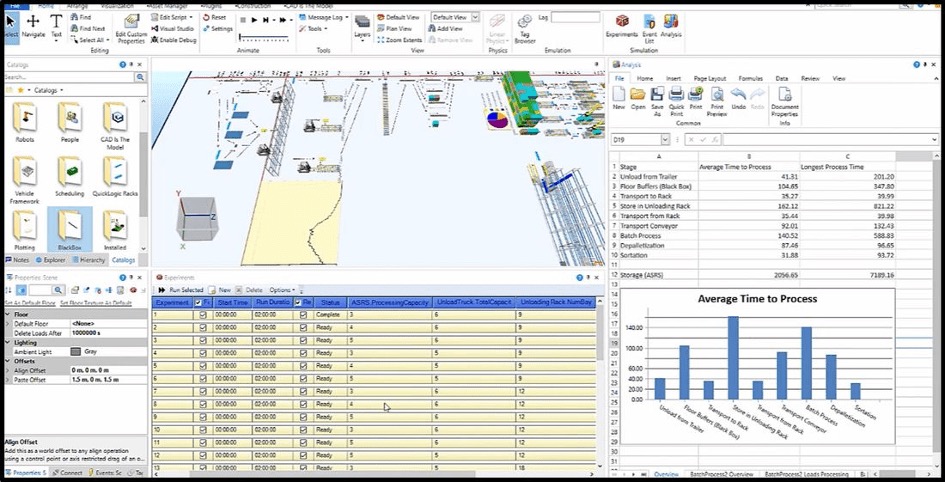Toggle first checkbox for experiment 1
This screenshot has width=945, height=483.
pos(202,315)
